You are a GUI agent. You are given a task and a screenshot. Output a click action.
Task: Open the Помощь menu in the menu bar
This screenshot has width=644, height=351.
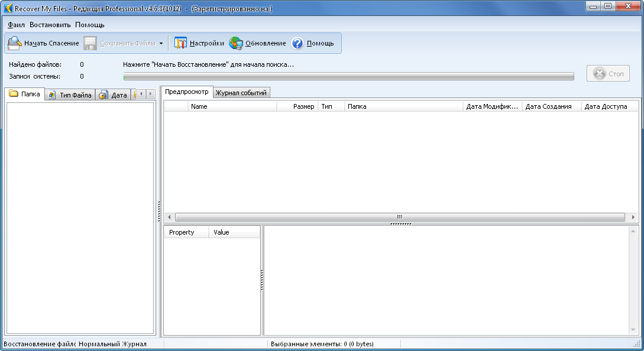(90, 25)
